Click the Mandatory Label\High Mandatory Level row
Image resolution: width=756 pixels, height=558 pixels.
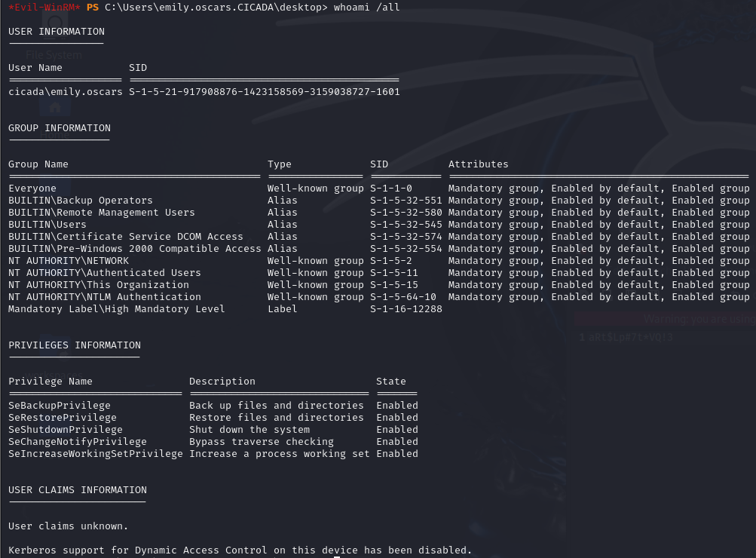tap(117, 309)
